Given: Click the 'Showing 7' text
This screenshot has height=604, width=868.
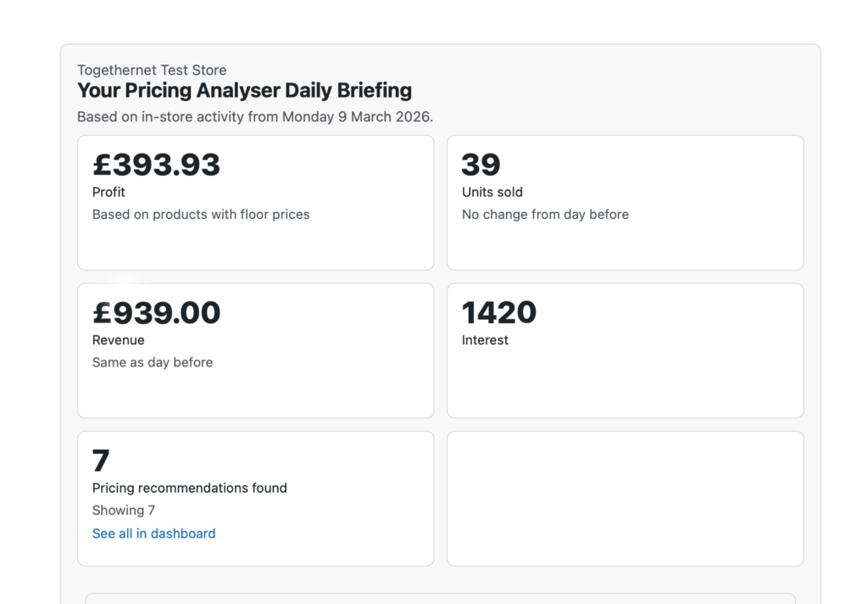Looking at the screenshot, I should pyautogui.click(x=123, y=510).
